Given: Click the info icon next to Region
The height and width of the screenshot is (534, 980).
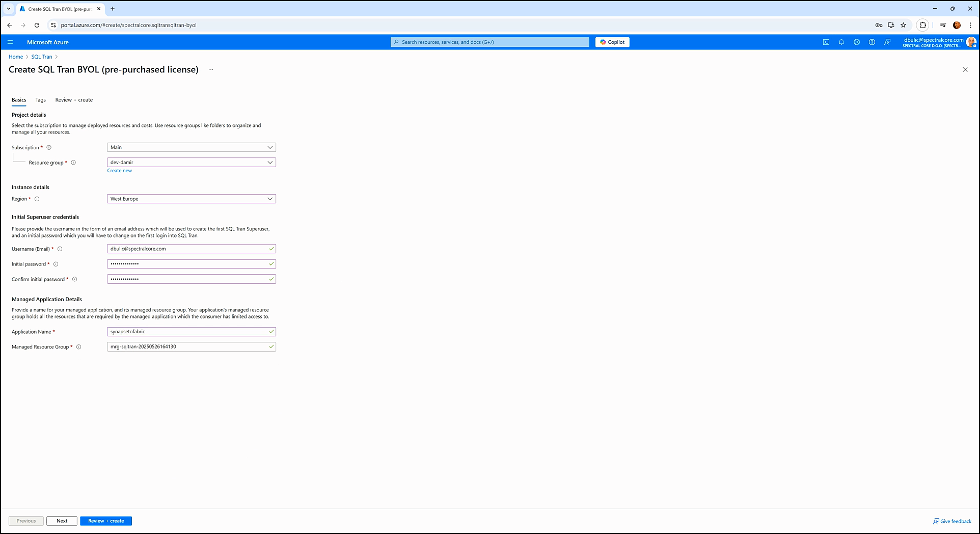Looking at the screenshot, I should click(x=37, y=199).
